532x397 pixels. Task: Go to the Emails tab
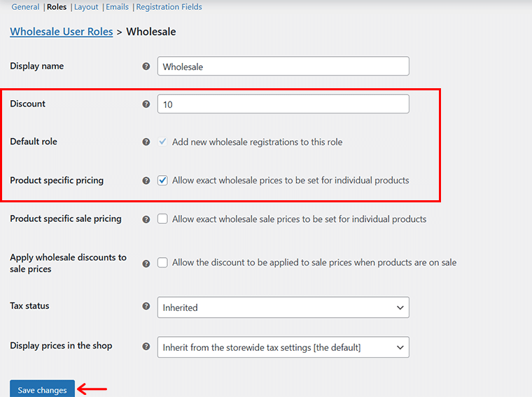pyautogui.click(x=117, y=7)
